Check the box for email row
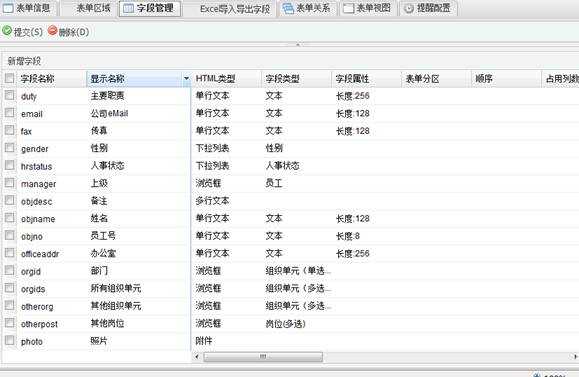The height and width of the screenshot is (377, 579). pyautogui.click(x=10, y=113)
